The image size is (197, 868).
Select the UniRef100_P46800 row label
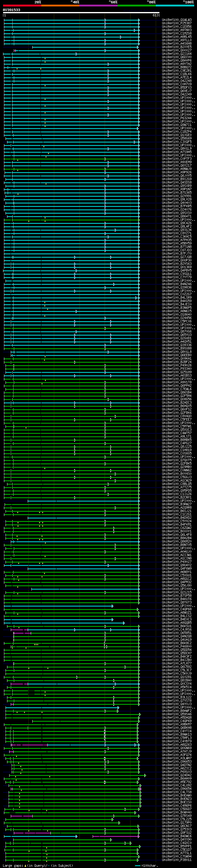[x=177, y=646]
